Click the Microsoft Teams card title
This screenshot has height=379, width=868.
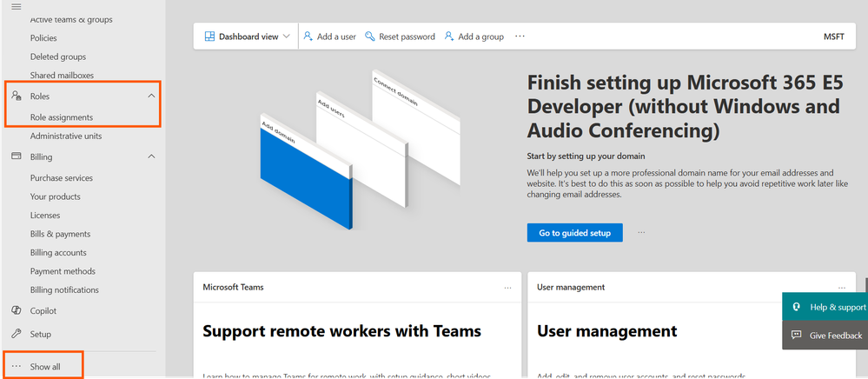233,287
